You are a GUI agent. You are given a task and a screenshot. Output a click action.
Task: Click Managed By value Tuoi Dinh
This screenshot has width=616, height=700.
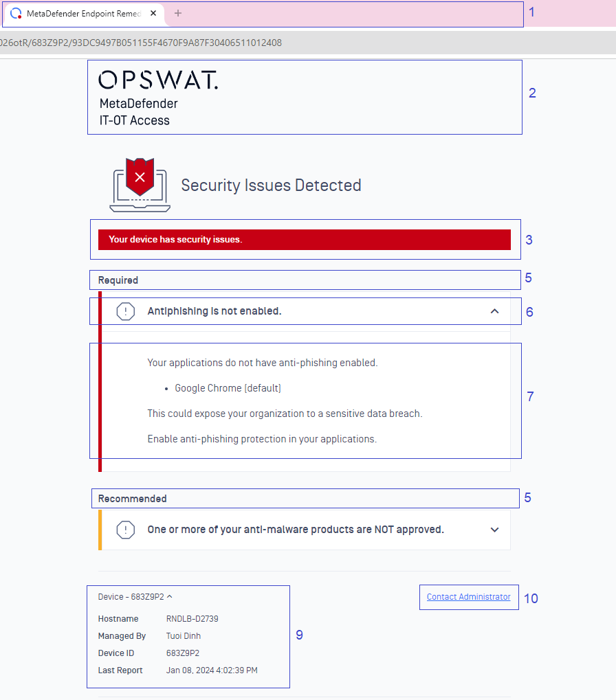click(x=183, y=635)
